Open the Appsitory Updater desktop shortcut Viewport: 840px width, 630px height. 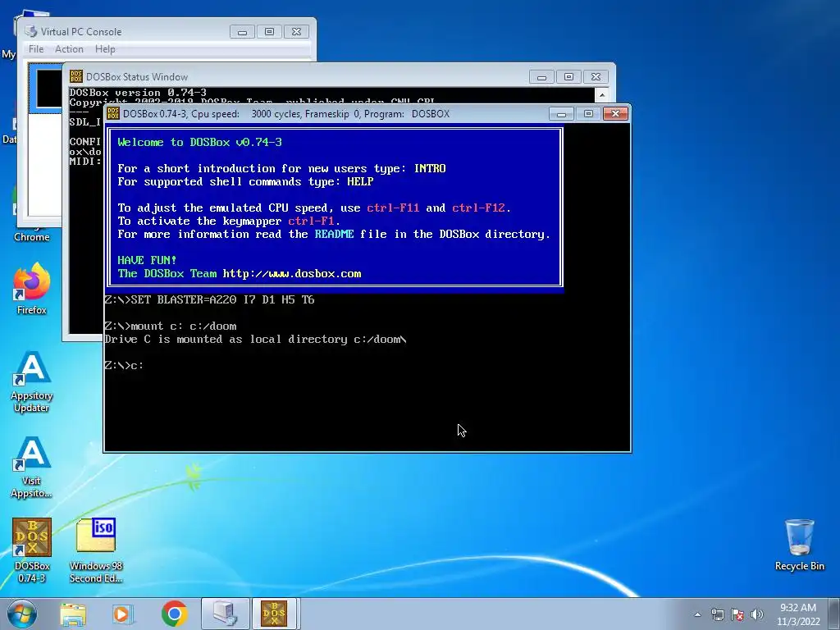32,381
